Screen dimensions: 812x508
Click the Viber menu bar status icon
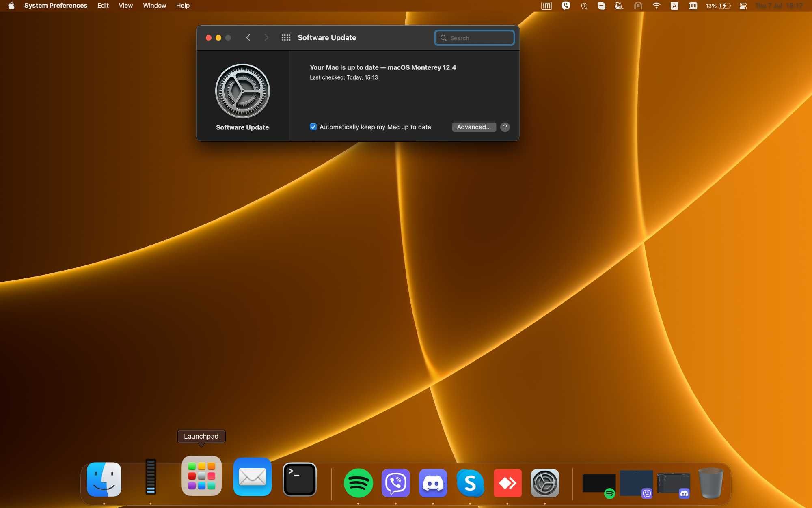tap(566, 6)
